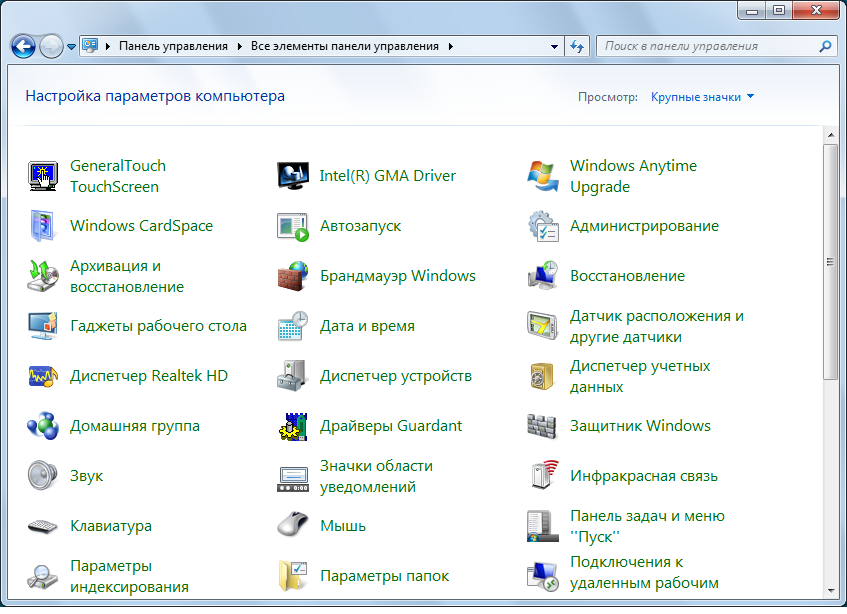Screen dimensions: 847x614
Task: Click the Клавиатура keyboard icon
Action: click(43, 526)
